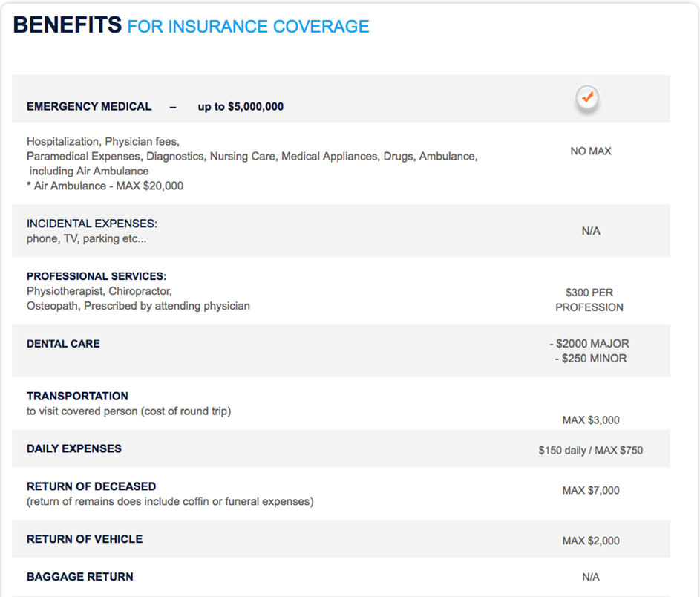The width and height of the screenshot is (700, 597).
Task: Click the TRANSPORTATION row heading
Action: [x=77, y=397]
